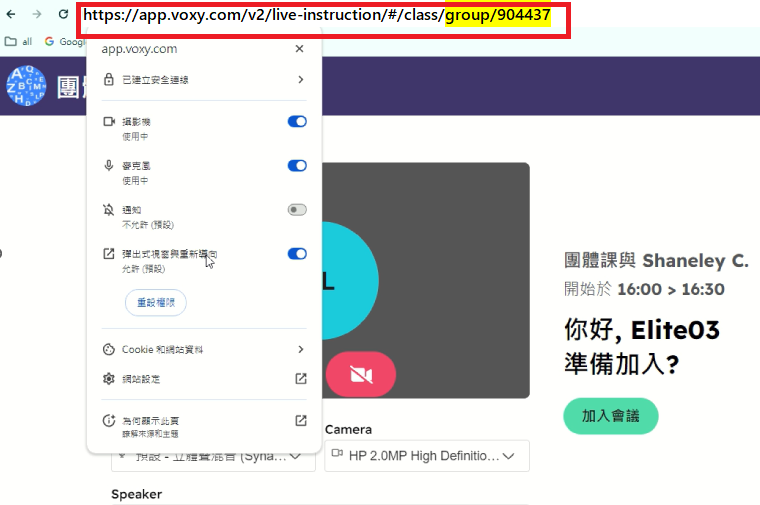This screenshot has height=505, width=760.
Task: Click the 'Shaneley C.' instructor name
Action: [696, 261]
